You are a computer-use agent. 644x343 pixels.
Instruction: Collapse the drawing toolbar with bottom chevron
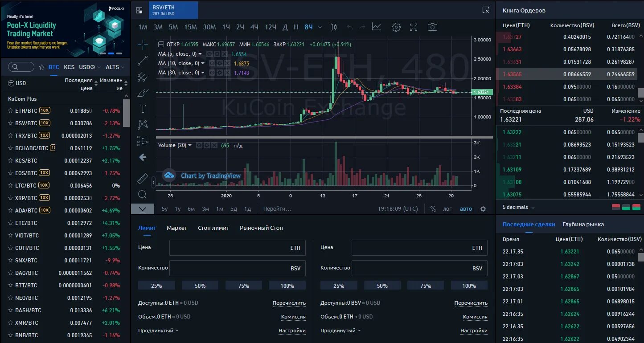[143, 209]
